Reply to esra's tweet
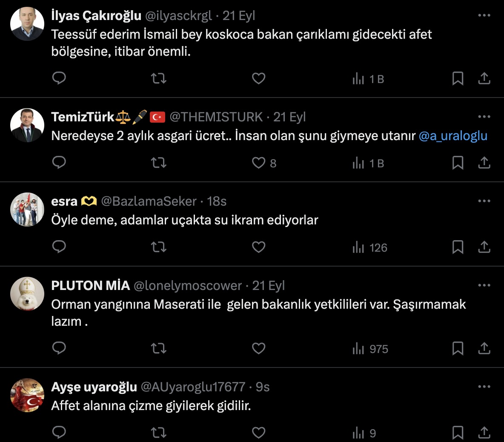Image resolution: width=504 pixels, height=442 pixels. (59, 247)
